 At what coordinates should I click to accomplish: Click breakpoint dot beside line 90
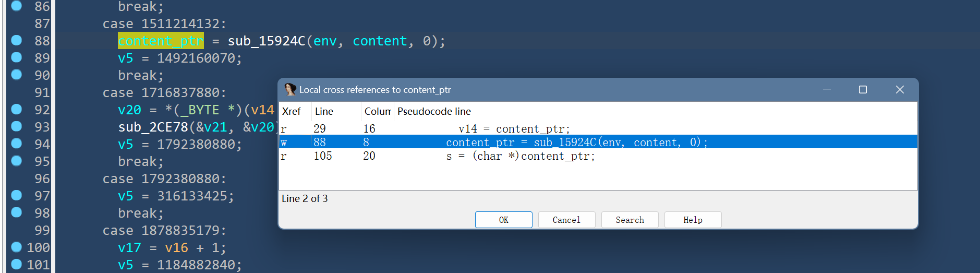(16, 75)
